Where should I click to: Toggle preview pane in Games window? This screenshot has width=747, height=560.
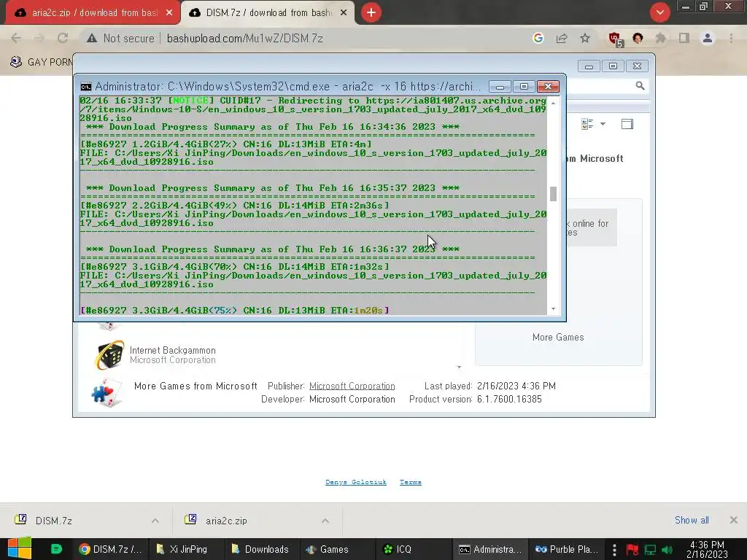pyautogui.click(x=627, y=124)
